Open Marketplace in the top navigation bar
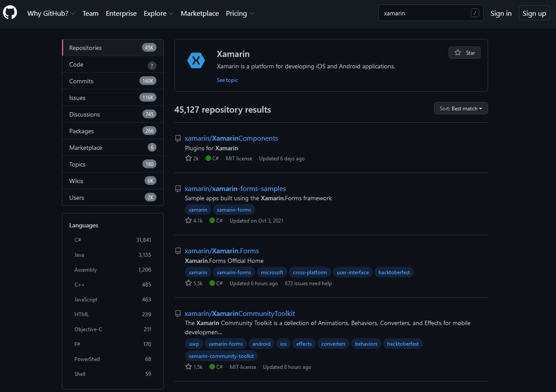 coord(200,13)
